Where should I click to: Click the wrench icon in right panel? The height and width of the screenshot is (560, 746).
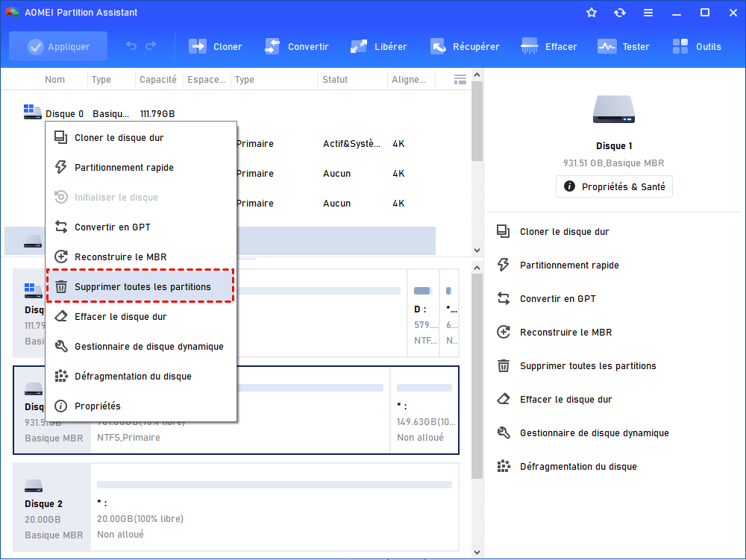pyautogui.click(x=504, y=432)
